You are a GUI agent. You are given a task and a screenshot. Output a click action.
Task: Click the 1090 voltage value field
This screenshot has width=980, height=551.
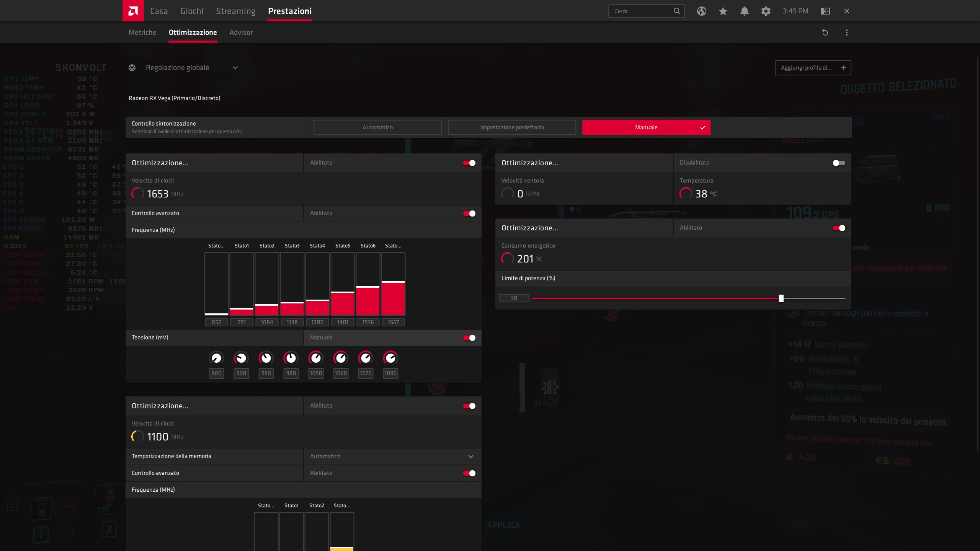[390, 373]
